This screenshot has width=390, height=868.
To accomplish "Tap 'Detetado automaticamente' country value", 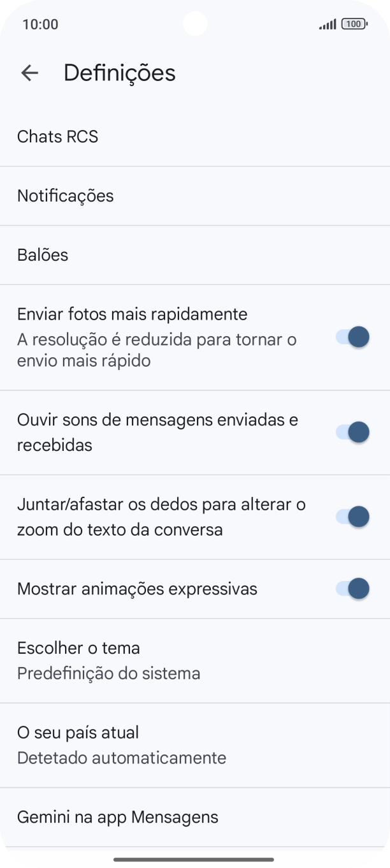I will (121, 758).
